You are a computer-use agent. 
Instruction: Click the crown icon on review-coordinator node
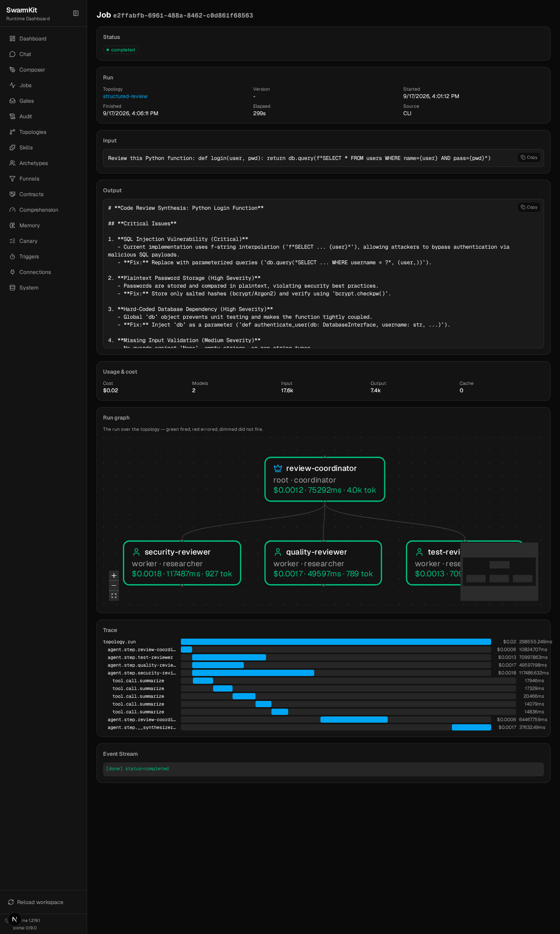click(x=278, y=468)
